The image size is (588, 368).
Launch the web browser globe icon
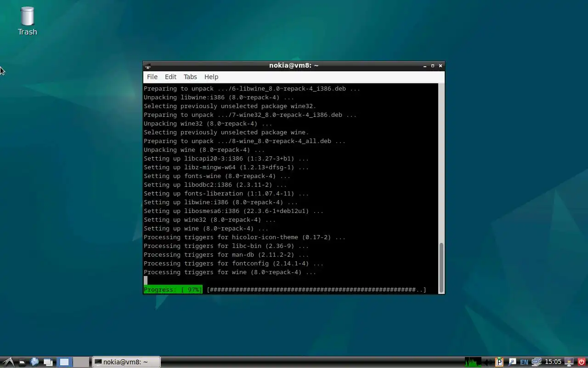(34, 362)
